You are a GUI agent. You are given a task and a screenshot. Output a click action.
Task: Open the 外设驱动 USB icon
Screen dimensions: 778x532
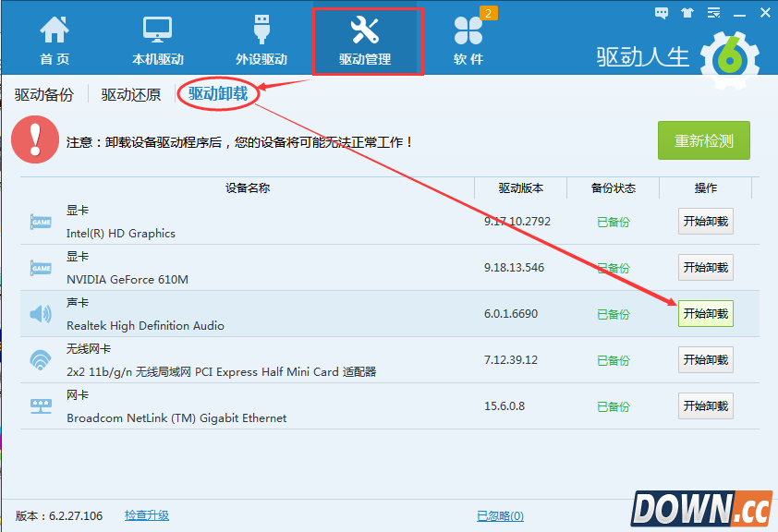pyautogui.click(x=261, y=32)
